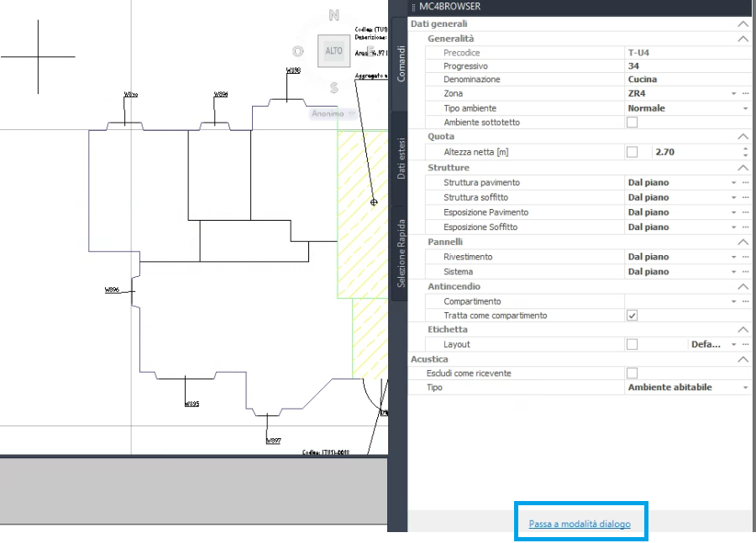
Task: Click the Altezza netta spinner arrows
Action: click(x=745, y=153)
